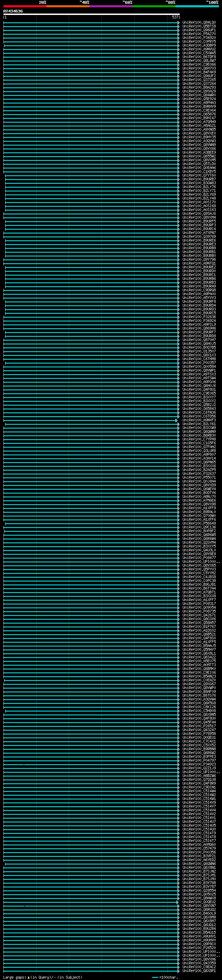Select the UniRef100_Q2GVM4 label

[199, 543]
